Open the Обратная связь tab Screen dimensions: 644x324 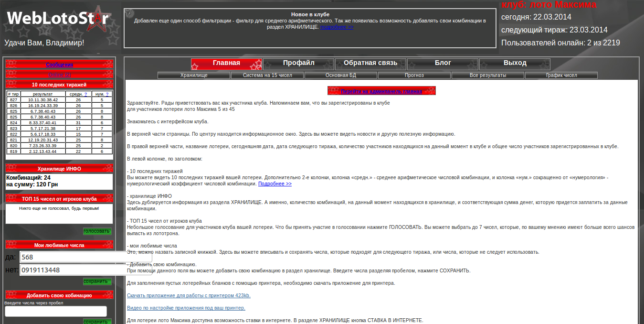point(370,64)
